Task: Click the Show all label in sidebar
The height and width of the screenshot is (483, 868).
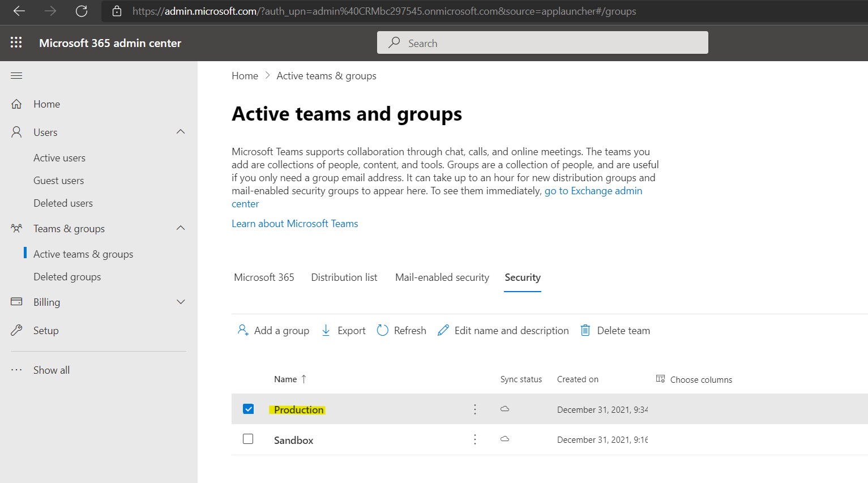Action: (x=52, y=370)
